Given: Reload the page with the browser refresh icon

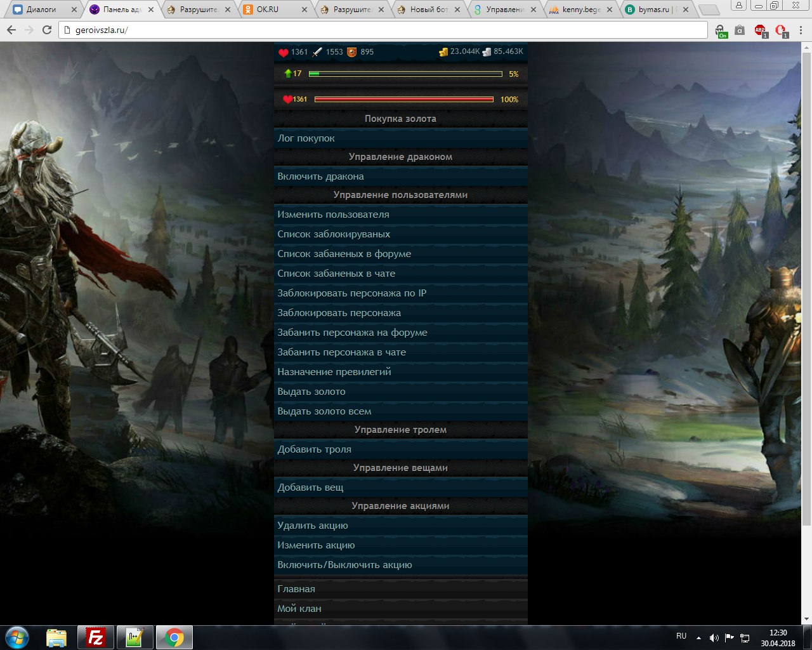Looking at the screenshot, I should point(46,30).
